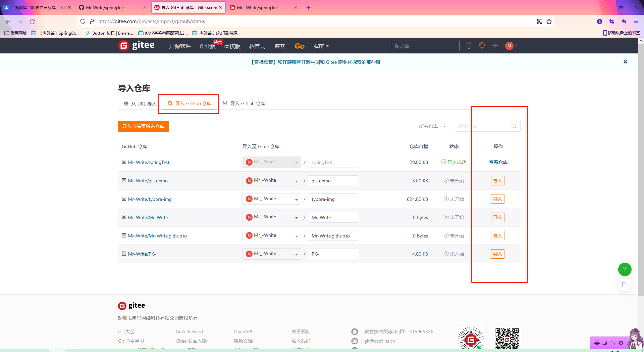Import the Mr-Write repository
This screenshot has width=644, height=352.
point(498,217)
